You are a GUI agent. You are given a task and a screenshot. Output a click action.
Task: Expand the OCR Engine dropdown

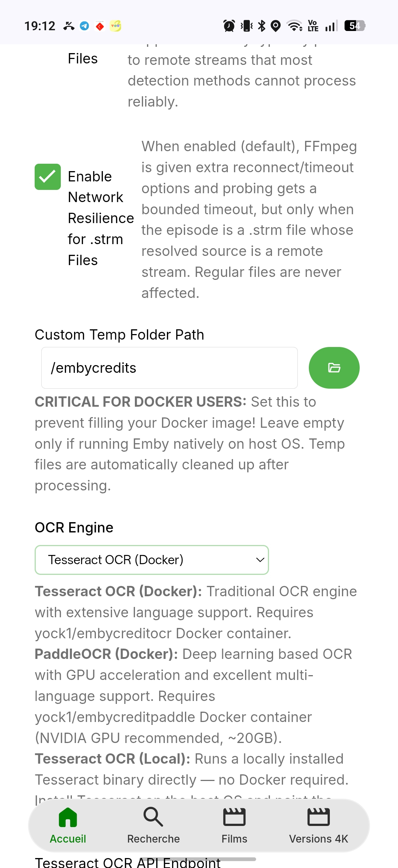click(x=152, y=560)
